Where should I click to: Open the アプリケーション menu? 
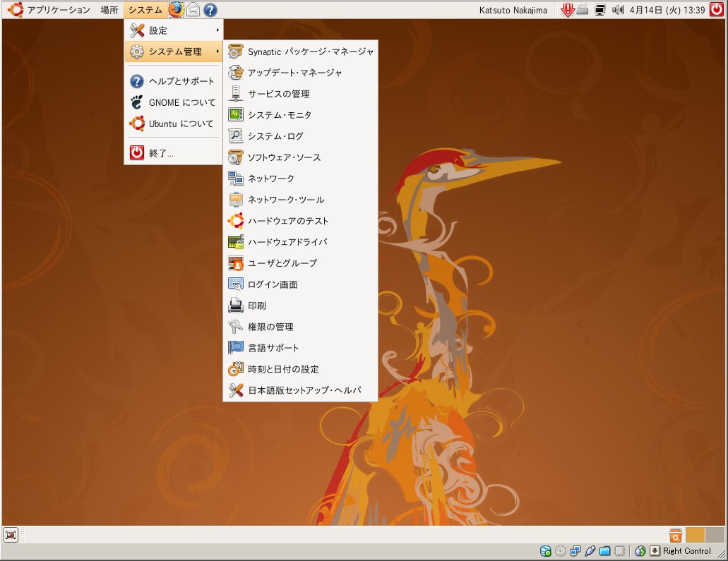49,10
